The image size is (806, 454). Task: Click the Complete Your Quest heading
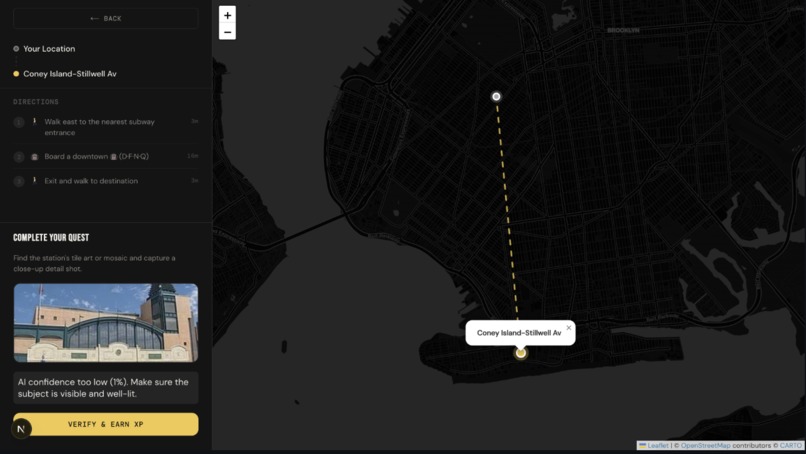pos(51,238)
